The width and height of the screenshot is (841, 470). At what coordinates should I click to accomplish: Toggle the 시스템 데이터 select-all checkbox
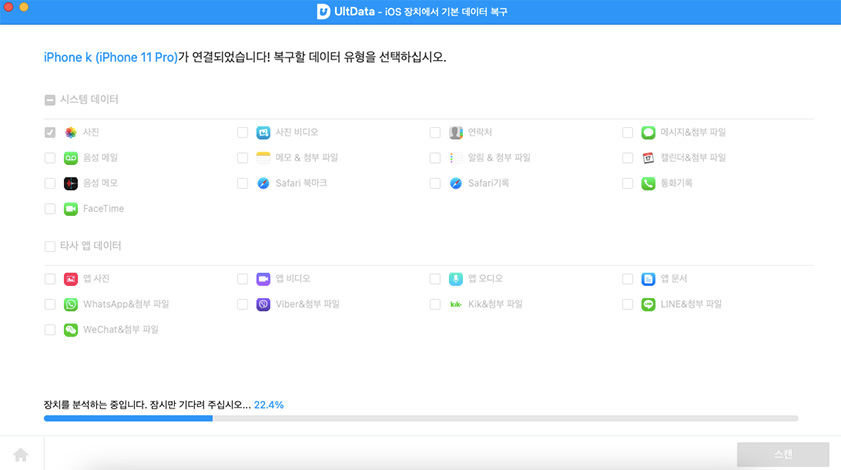50,100
